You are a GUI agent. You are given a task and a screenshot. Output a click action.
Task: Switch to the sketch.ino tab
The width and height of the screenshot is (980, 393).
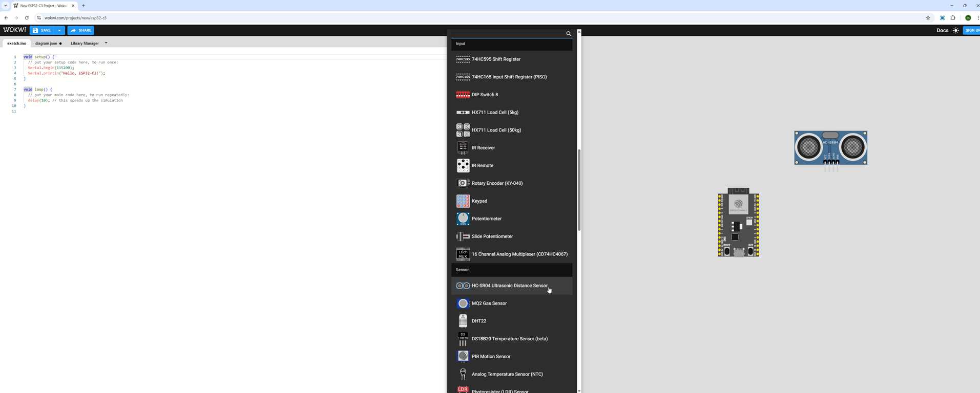point(16,43)
